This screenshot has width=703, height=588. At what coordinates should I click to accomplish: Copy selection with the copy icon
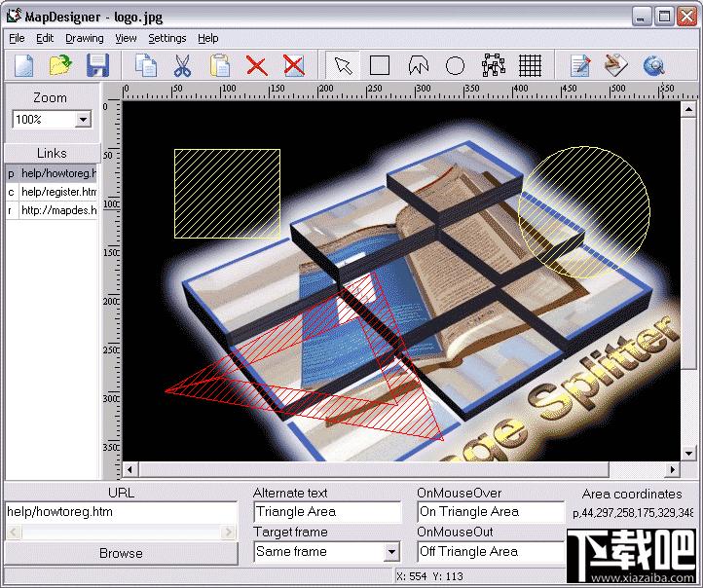pyautogui.click(x=146, y=65)
